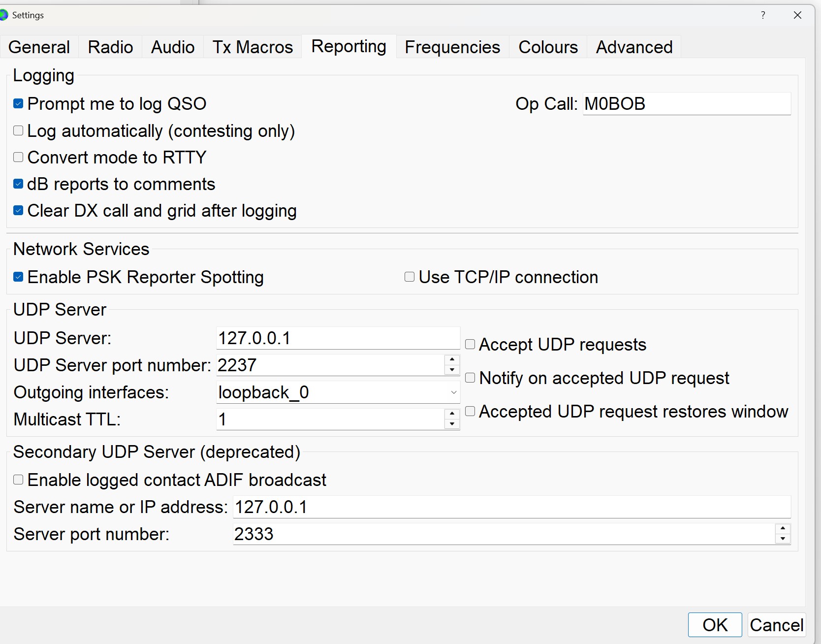The width and height of the screenshot is (821, 644).
Task: Click the Op Call text field
Action: tap(686, 104)
